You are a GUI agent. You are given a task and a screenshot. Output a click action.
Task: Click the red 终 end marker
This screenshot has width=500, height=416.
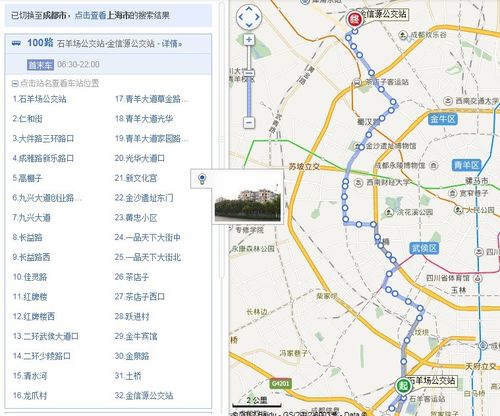(355, 19)
